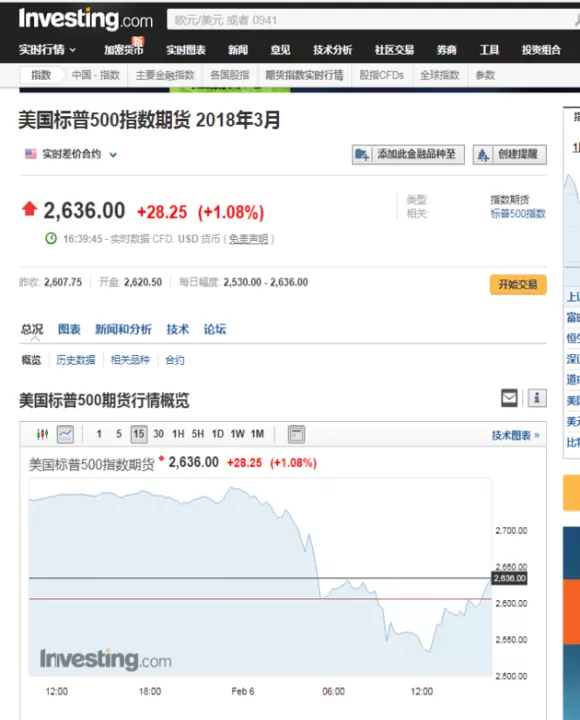
Task: Open the 相关品种 link
Action: tap(130, 360)
